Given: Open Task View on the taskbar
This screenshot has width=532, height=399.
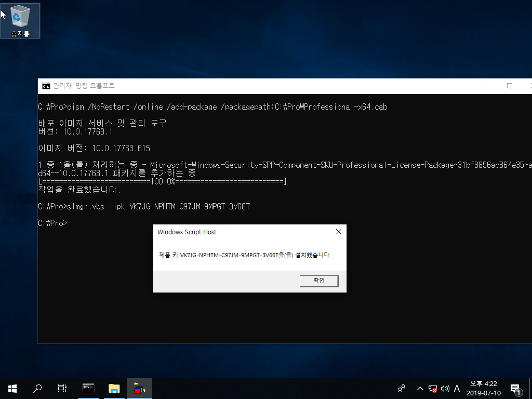Looking at the screenshot, I should point(62,389).
